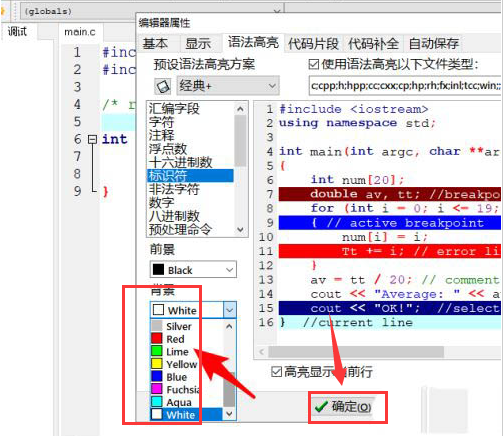Image resolution: width=503 pixels, height=436 pixels.
Task: Click the int keyword in main.c
Action: click(x=115, y=139)
